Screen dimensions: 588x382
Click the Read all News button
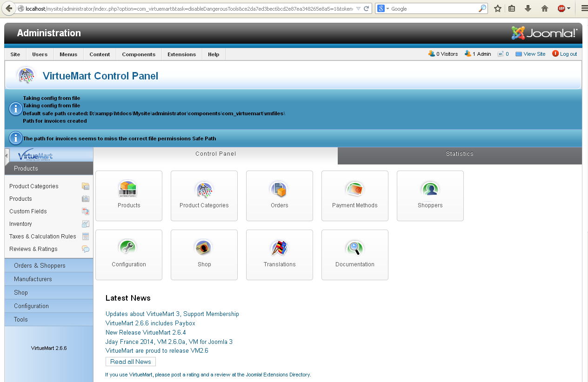[x=131, y=362]
